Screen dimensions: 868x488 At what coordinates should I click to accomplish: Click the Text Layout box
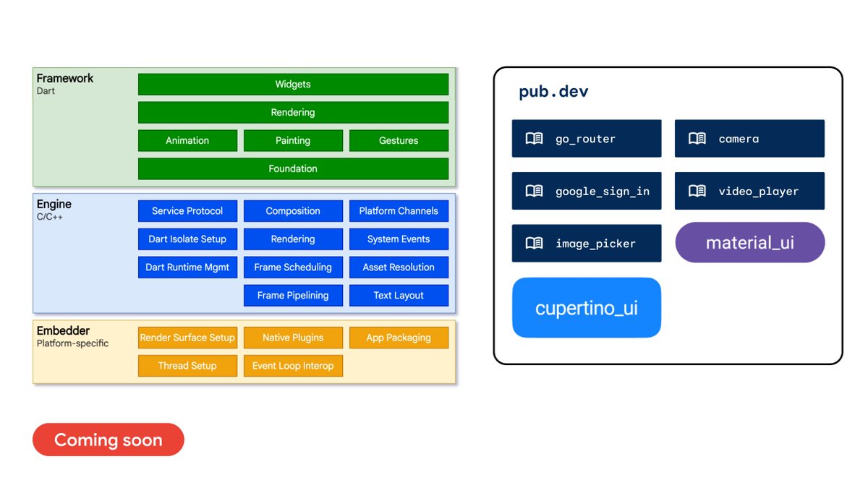[399, 296]
